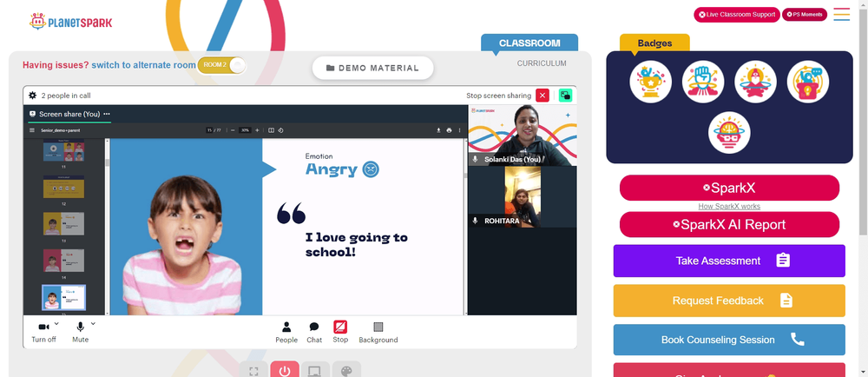This screenshot has width=868, height=377.
Task: Switch to the CURRICULUM tab
Action: (x=542, y=63)
